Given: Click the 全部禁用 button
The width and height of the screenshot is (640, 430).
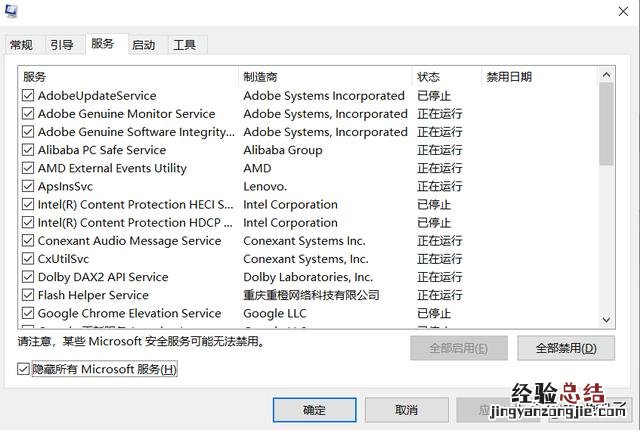Looking at the screenshot, I should click(566, 348).
